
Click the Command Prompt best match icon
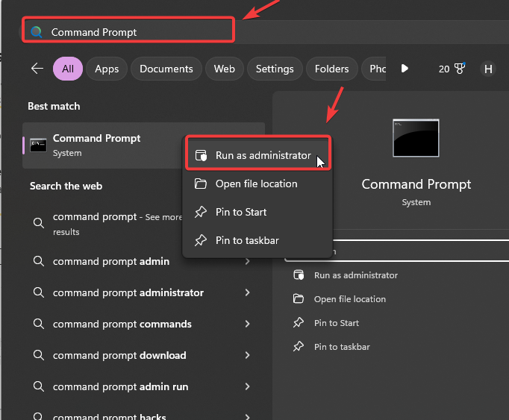pyautogui.click(x=38, y=145)
